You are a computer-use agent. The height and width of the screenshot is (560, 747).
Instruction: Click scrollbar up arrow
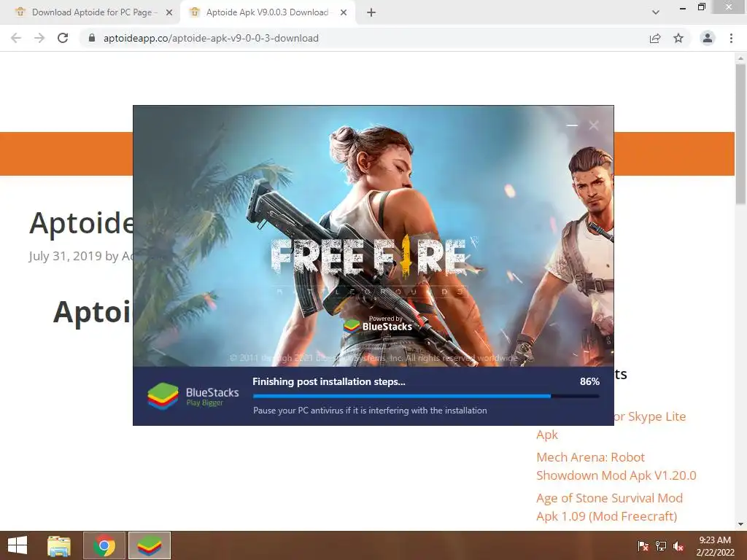(x=740, y=58)
